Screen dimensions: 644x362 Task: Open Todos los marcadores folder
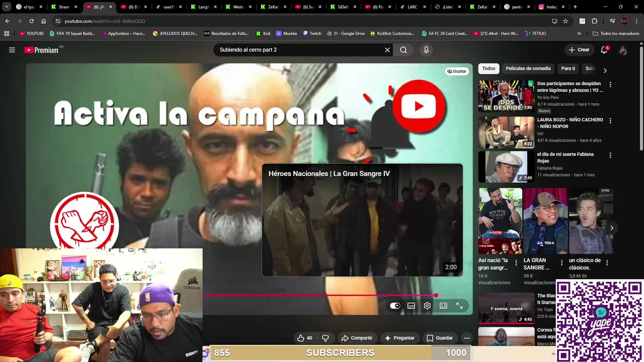click(x=616, y=34)
